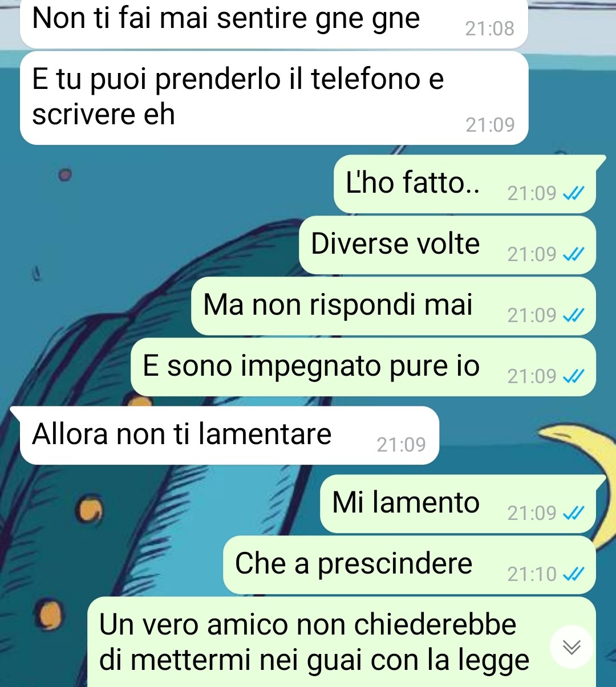Select the 'Non ti fai mai sentire gne gne' message
This screenshot has width=616, height=687.
(274, 23)
